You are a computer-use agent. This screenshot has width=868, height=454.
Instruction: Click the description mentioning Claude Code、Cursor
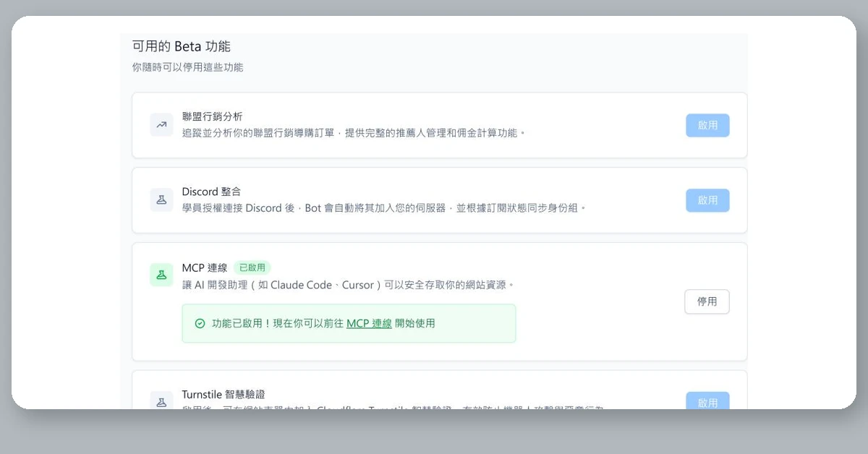[x=349, y=284]
